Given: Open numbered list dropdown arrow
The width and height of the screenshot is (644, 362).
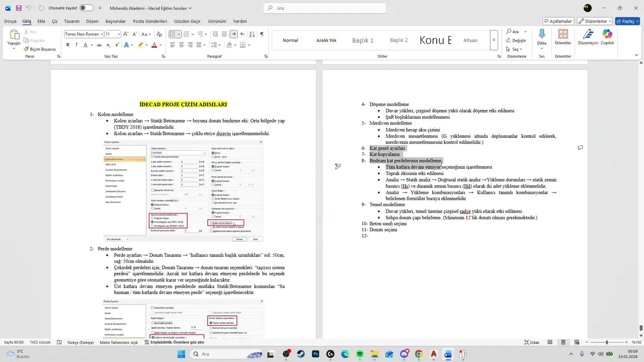Looking at the screenshot, I should [193, 34].
